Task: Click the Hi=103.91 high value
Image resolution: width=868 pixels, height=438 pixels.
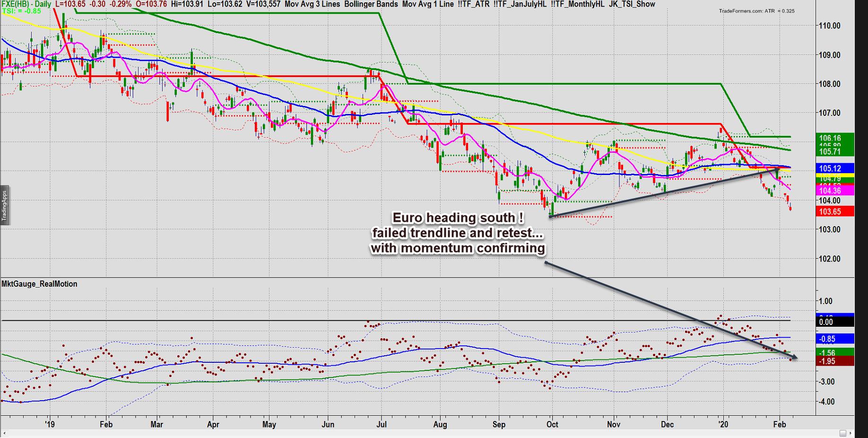Action: (x=187, y=4)
